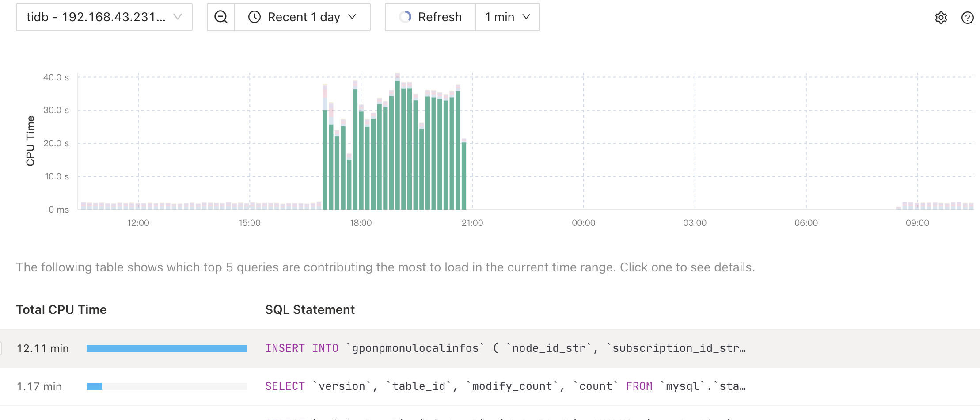Click the 21:00 label on time axis

(472, 223)
